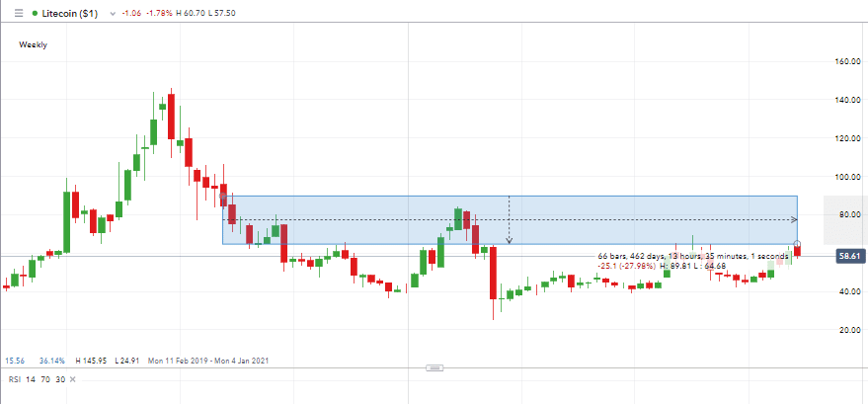Grab the panel divider resize handle
The image size is (868, 404).
tap(434, 367)
